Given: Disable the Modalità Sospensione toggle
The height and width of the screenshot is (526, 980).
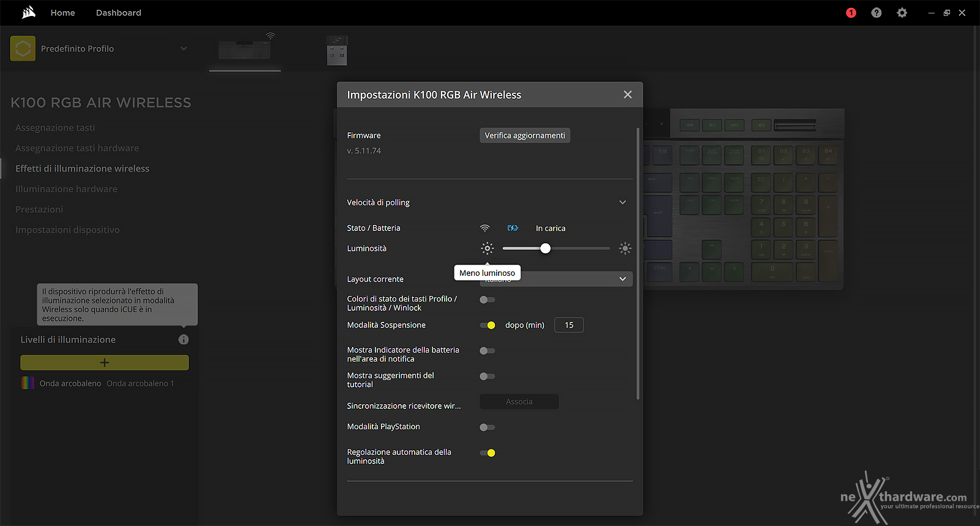Looking at the screenshot, I should click(488, 326).
